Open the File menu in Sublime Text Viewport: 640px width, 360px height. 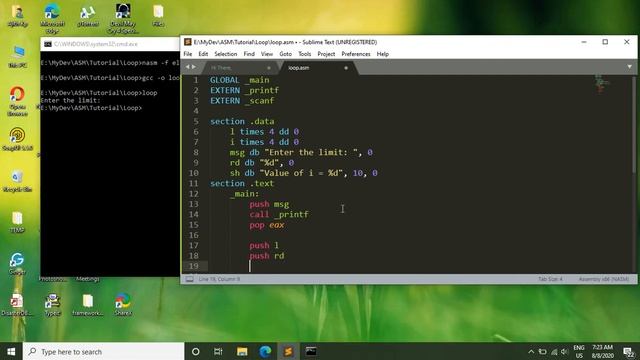pos(188,54)
